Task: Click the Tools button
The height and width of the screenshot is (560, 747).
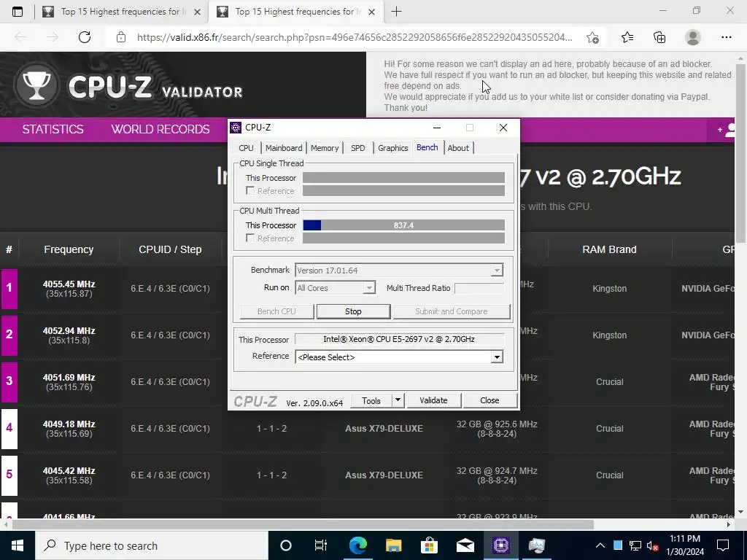Action: coord(371,400)
